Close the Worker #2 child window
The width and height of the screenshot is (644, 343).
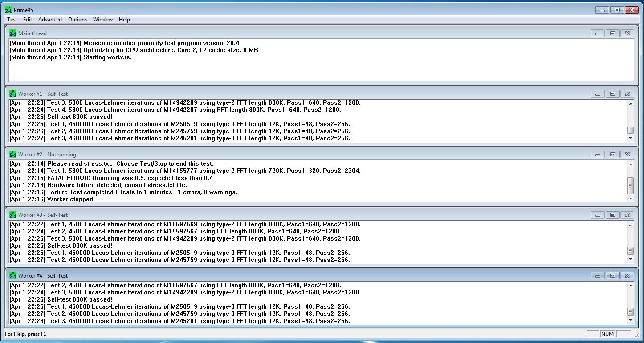[x=627, y=154]
